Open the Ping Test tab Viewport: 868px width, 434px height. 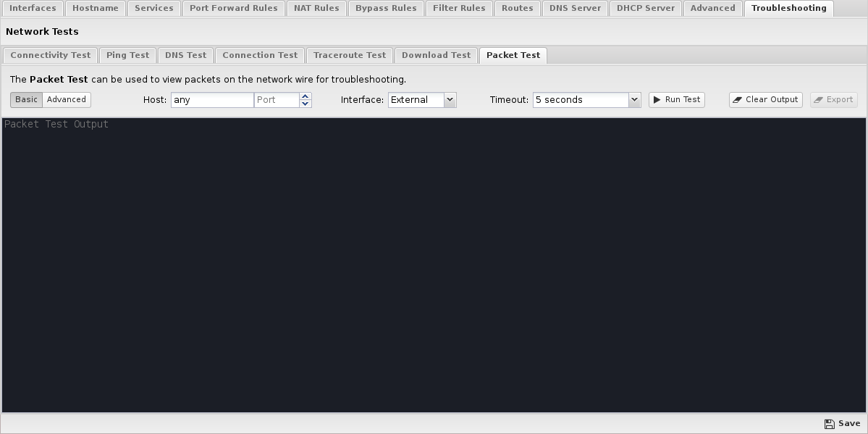pos(127,55)
